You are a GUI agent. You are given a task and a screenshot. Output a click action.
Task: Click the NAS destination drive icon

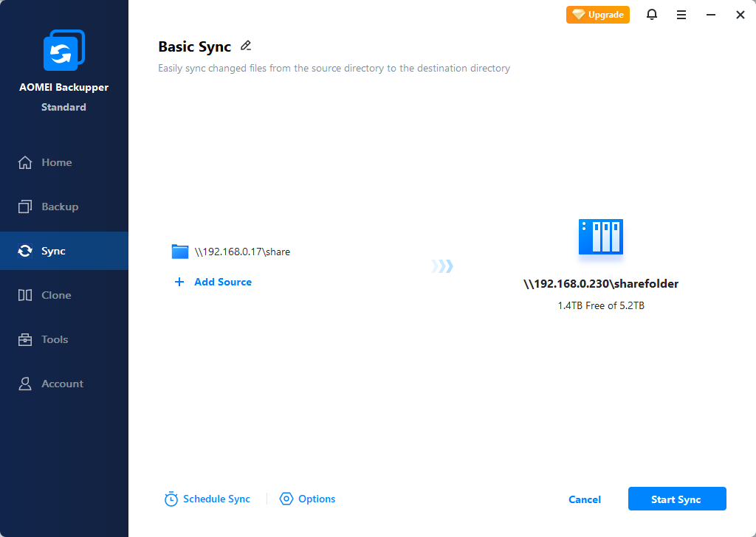coord(600,237)
